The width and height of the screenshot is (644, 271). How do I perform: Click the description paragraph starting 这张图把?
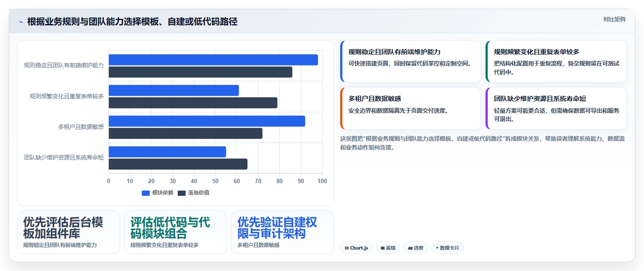[483, 143]
